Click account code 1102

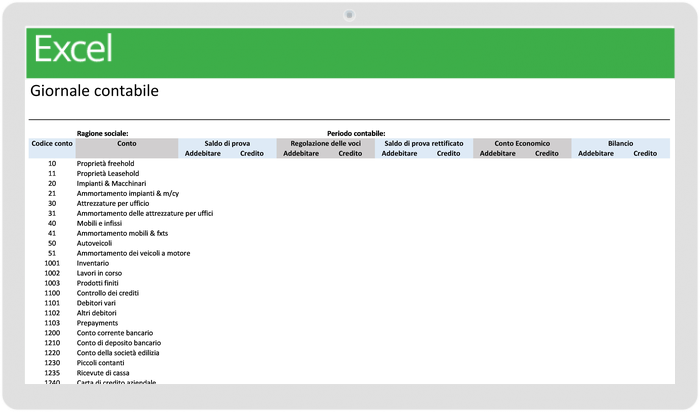click(52, 313)
